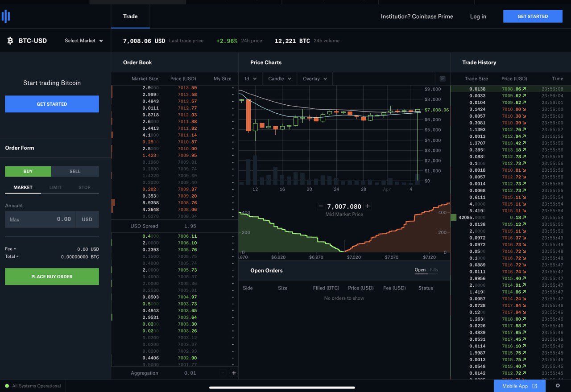Click order book ask price 7008.76
571x392 pixels.
click(x=187, y=203)
